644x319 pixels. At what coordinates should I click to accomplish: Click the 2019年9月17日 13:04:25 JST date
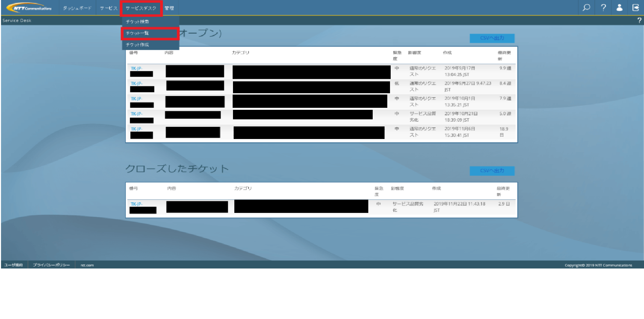(x=460, y=71)
